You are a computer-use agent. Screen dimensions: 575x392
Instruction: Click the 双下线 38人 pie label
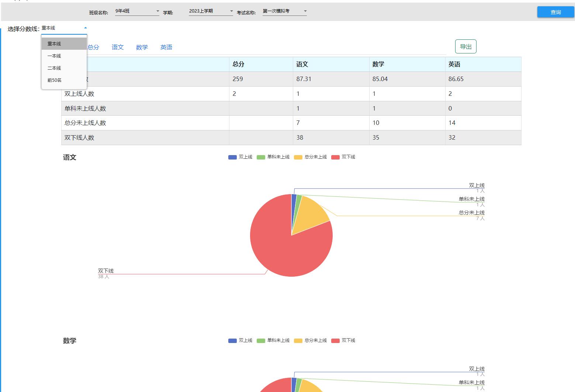click(106, 273)
